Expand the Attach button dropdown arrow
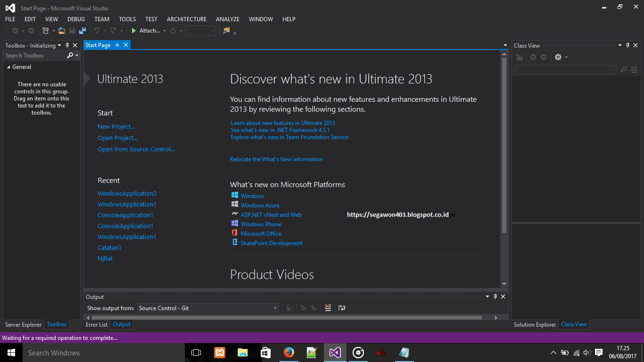Image resolution: width=644 pixels, height=362 pixels. [x=165, y=31]
